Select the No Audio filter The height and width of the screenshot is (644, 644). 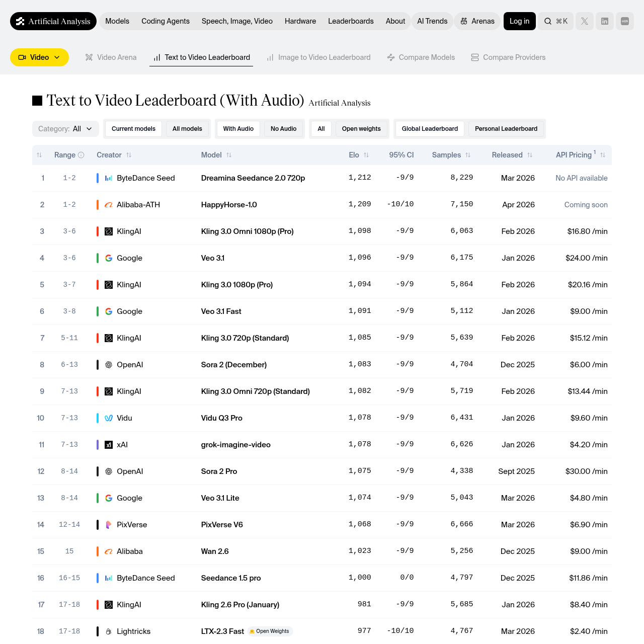(x=283, y=129)
